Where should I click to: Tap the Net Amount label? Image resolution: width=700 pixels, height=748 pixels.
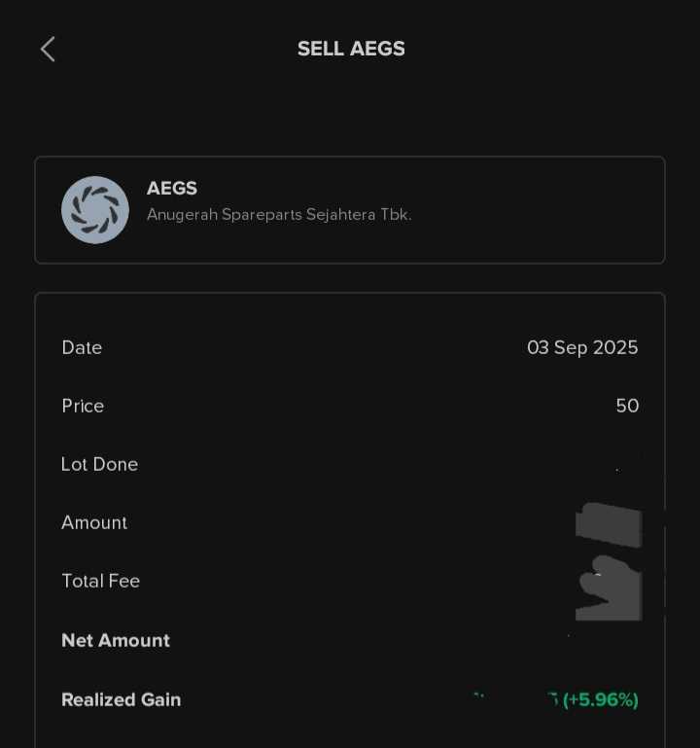(116, 640)
